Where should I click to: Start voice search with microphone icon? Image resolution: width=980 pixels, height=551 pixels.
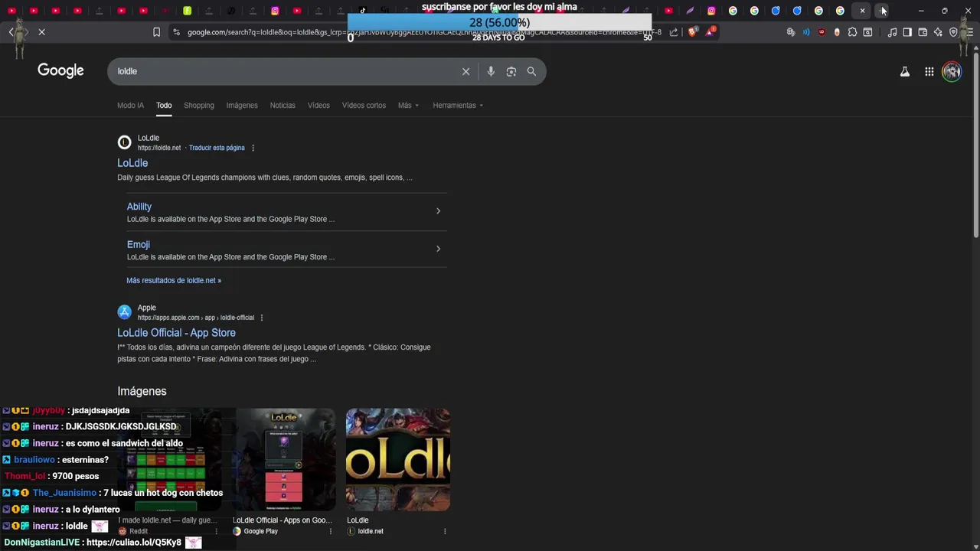coord(491,71)
